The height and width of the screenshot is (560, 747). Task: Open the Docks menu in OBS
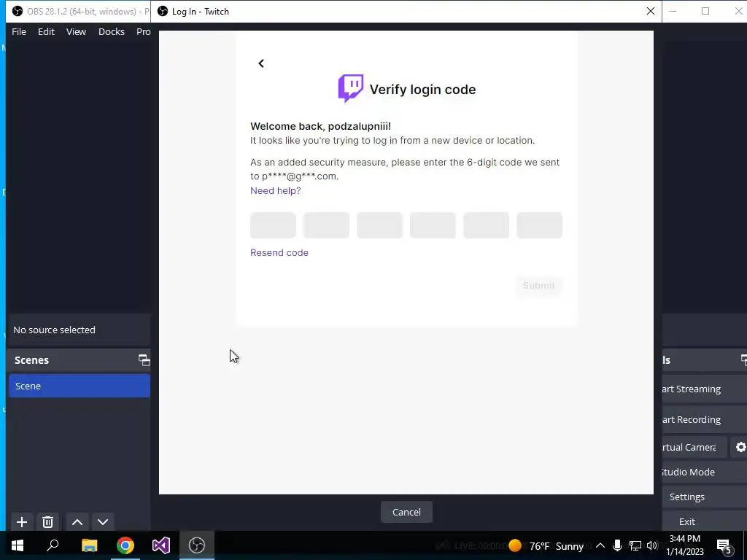point(112,31)
